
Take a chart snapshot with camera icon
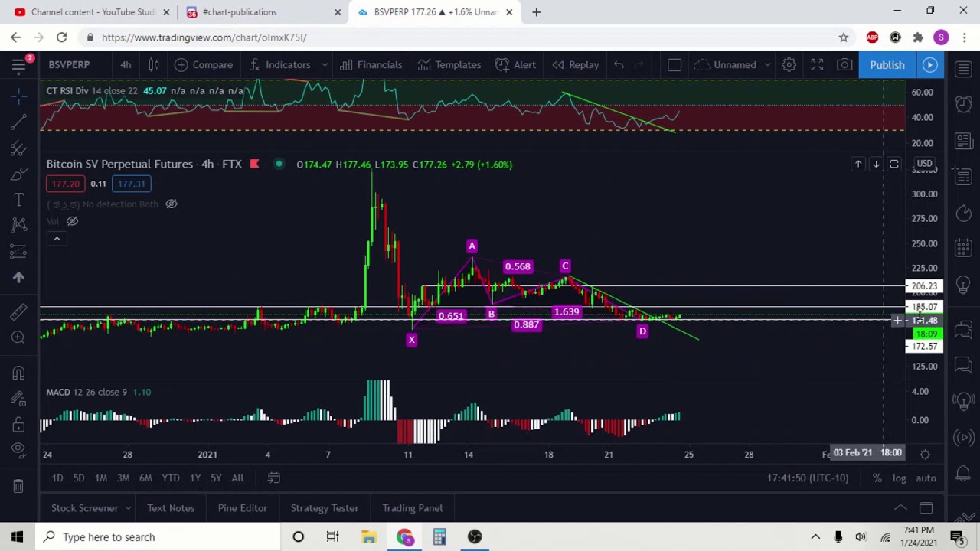click(x=844, y=65)
